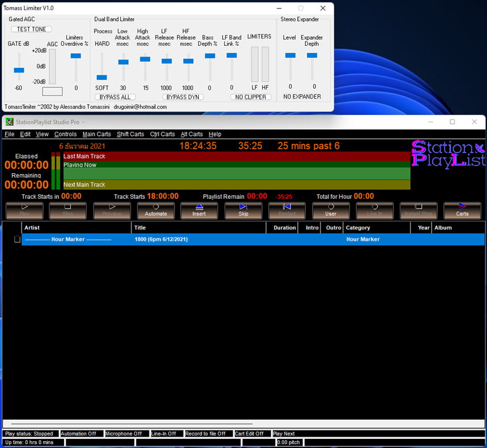Viewport: 487px width, 448px height.
Task: Click the '0.00 pitch' status field
Action: (290, 442)
